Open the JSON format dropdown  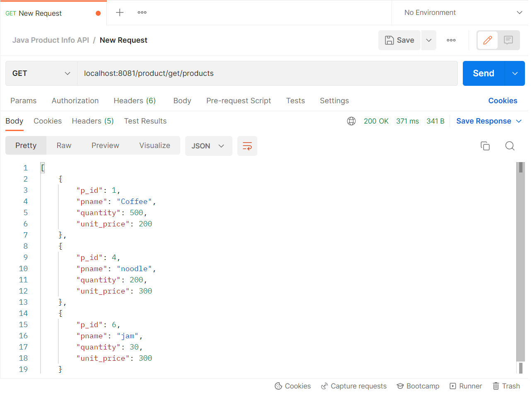208,146
